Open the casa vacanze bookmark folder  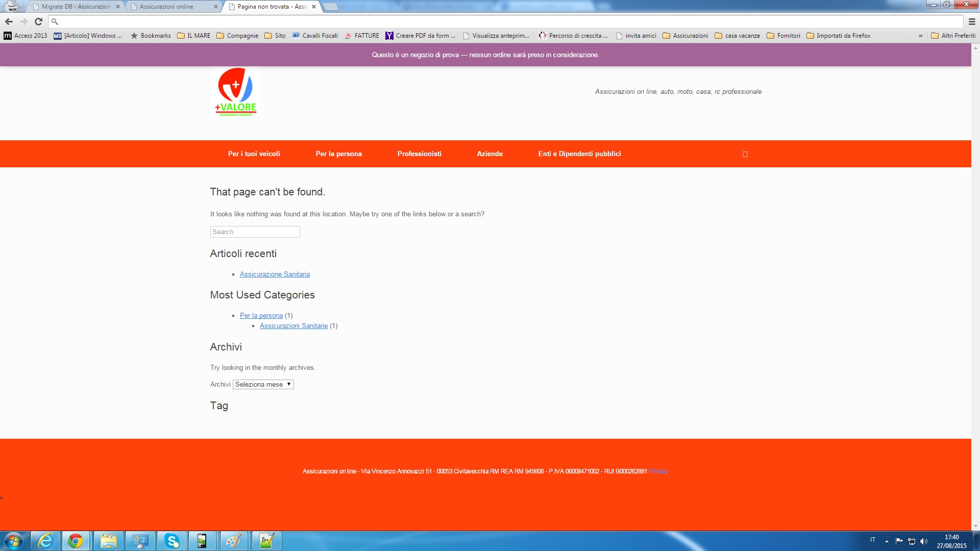[738, 36]
